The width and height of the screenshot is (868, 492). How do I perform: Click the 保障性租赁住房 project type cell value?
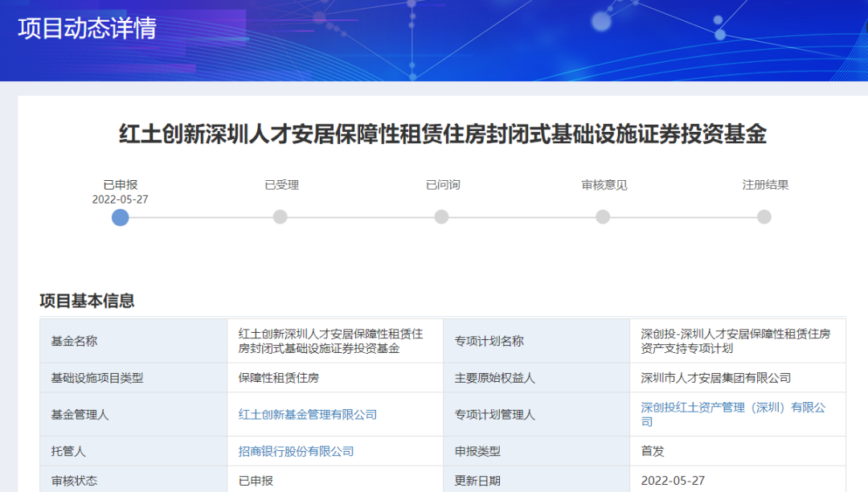click(279, 378)
